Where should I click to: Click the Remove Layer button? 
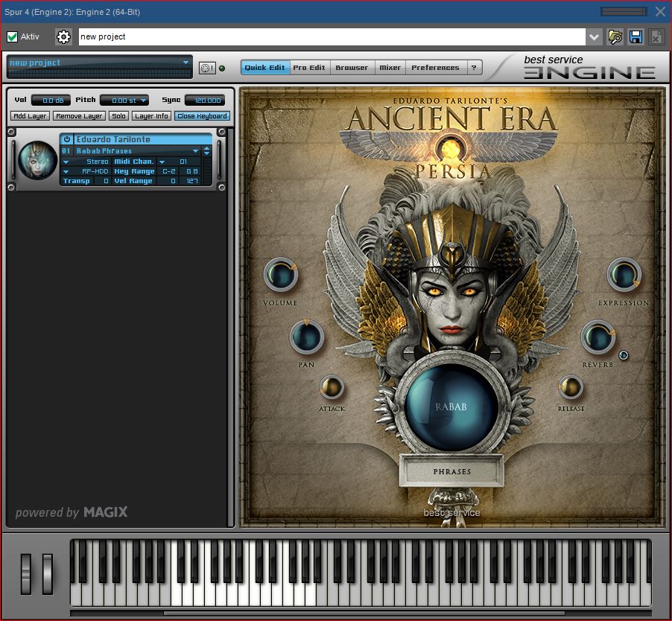coord(79,116)
